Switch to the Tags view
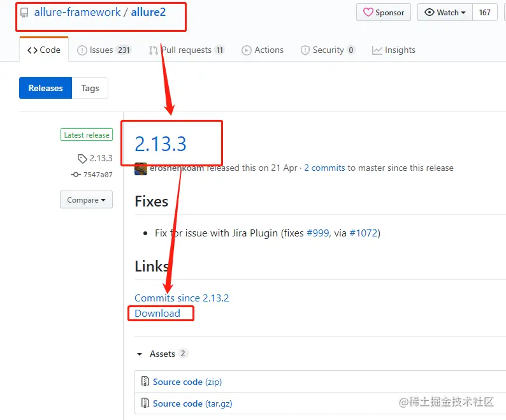This screenshot has height=420, width=506. (x=90, y=88)
